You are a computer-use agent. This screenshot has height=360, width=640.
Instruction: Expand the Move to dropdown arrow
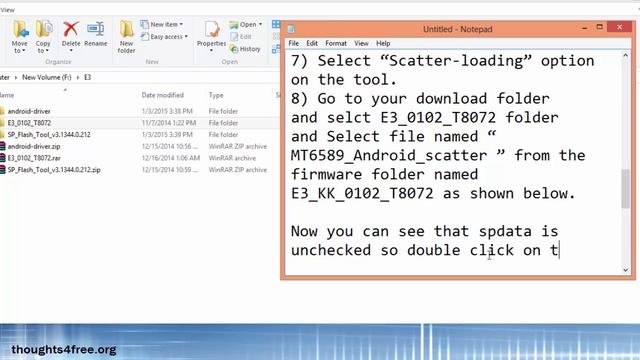pos(24,51)
